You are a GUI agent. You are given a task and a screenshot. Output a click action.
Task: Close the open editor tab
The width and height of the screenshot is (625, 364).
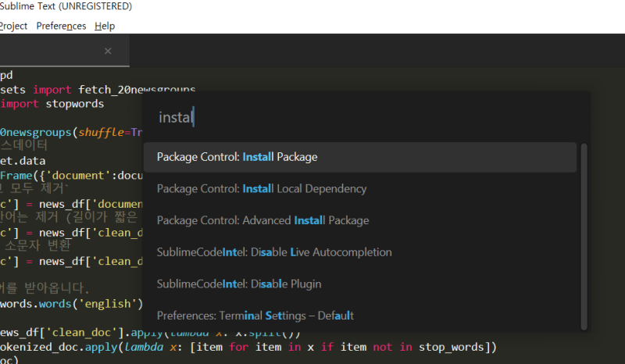tap(108, 51)
